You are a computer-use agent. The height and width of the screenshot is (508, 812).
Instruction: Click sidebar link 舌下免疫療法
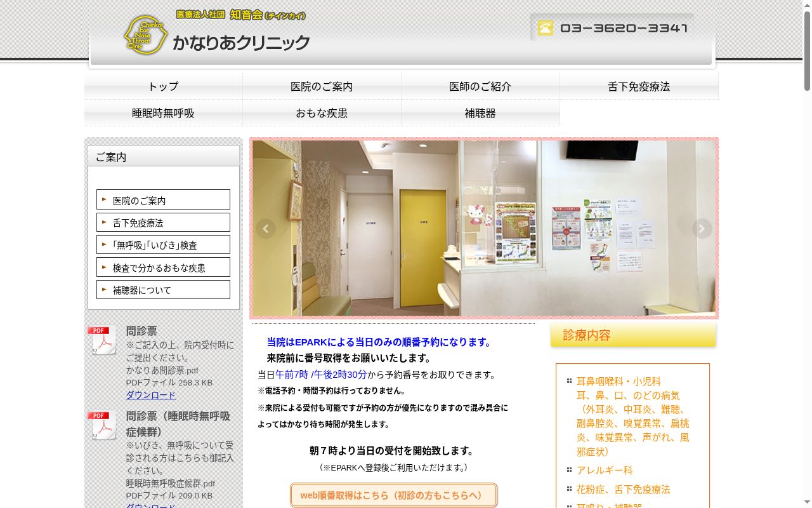[x=163, y=222]
